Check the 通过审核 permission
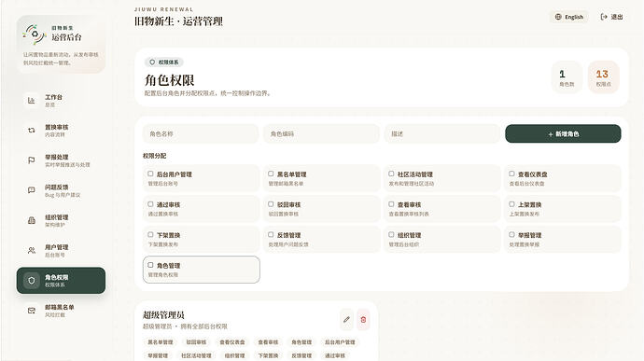644x361 pixels. [x=150, y=204]
